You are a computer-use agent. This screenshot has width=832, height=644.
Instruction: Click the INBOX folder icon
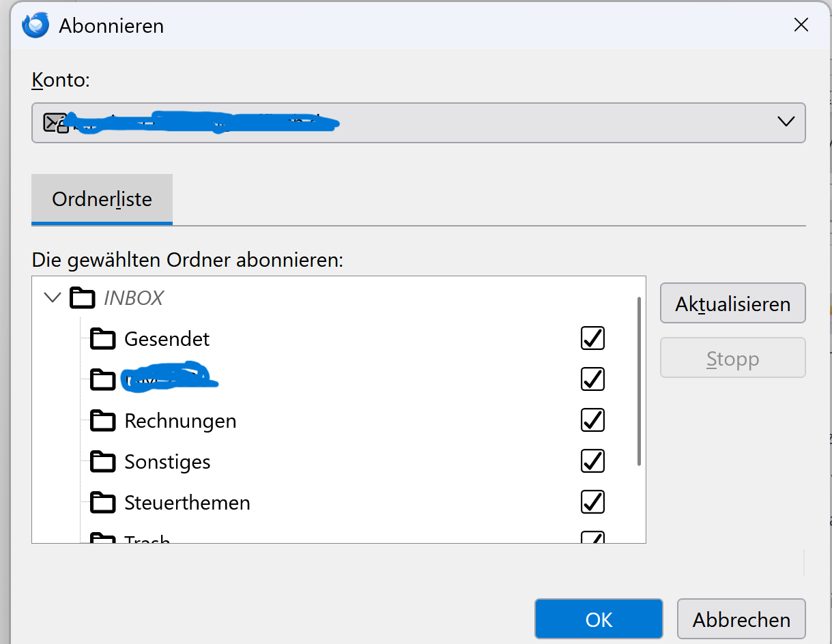tap(83, 298)
